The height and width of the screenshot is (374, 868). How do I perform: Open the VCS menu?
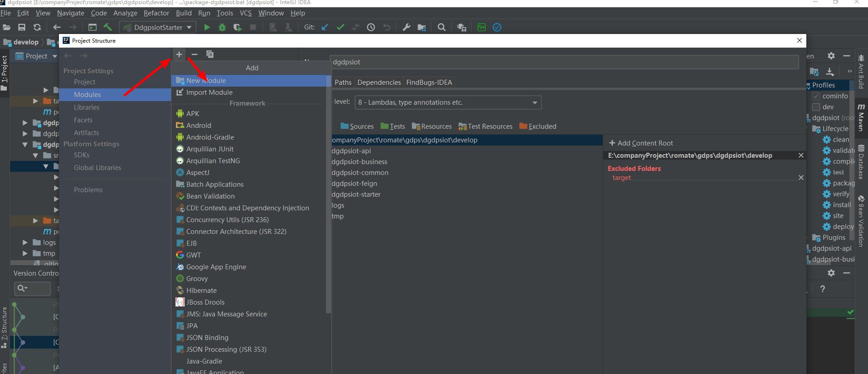tap(246, 13)
